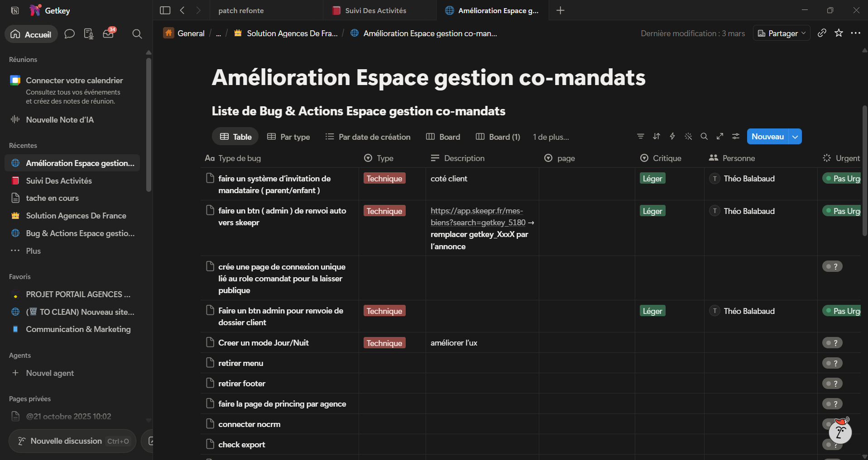Switch to the Par type view

click(x=288, y=137)
